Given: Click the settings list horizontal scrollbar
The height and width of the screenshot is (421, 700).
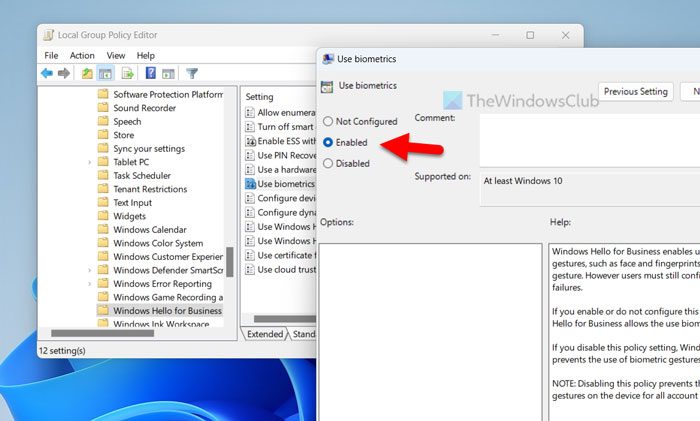Looking at the screenshot, I should click(x=285, y=319).
